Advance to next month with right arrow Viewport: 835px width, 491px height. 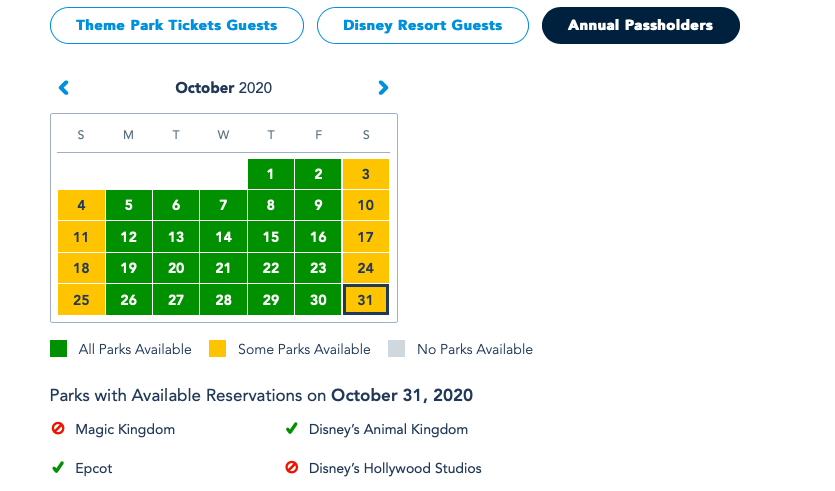click(x=383, y=88)
